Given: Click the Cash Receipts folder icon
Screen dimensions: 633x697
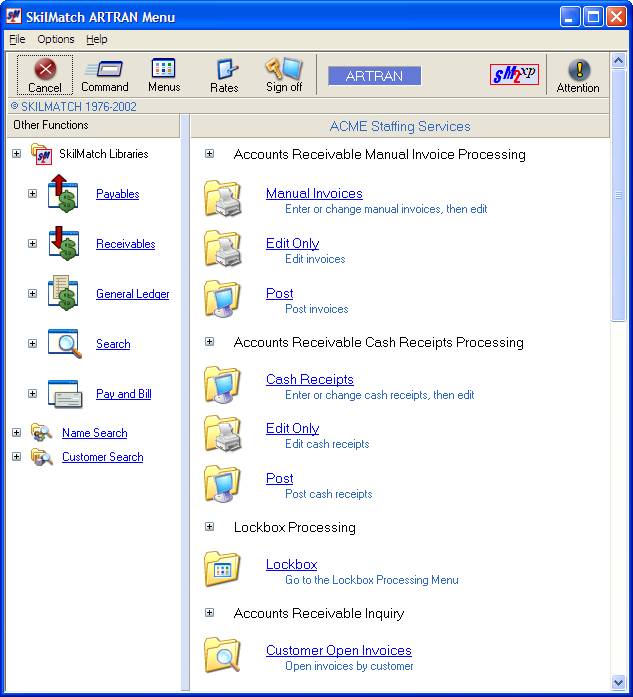Looking at the screenshot, I should click(x=223, y=384).
